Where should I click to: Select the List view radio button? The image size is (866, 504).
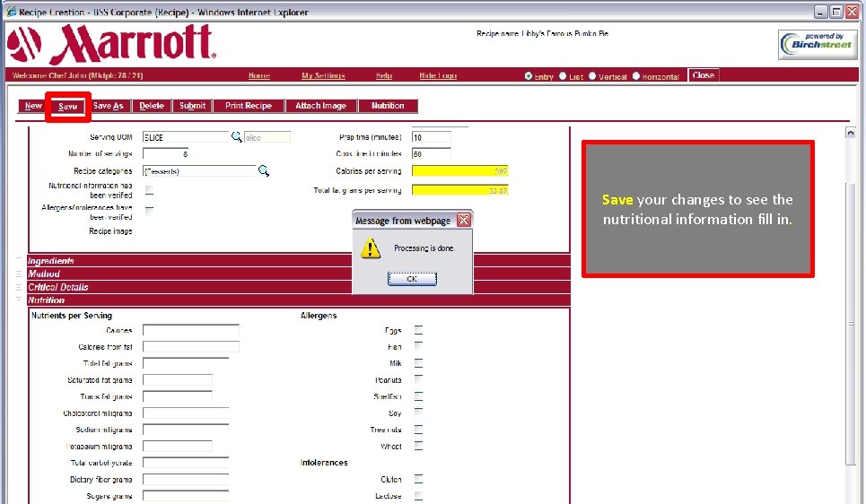563,76
